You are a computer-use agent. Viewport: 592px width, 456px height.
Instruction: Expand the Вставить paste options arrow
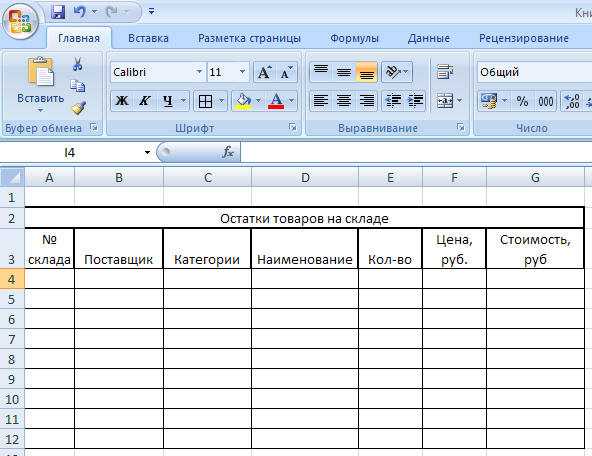[40, 110]
